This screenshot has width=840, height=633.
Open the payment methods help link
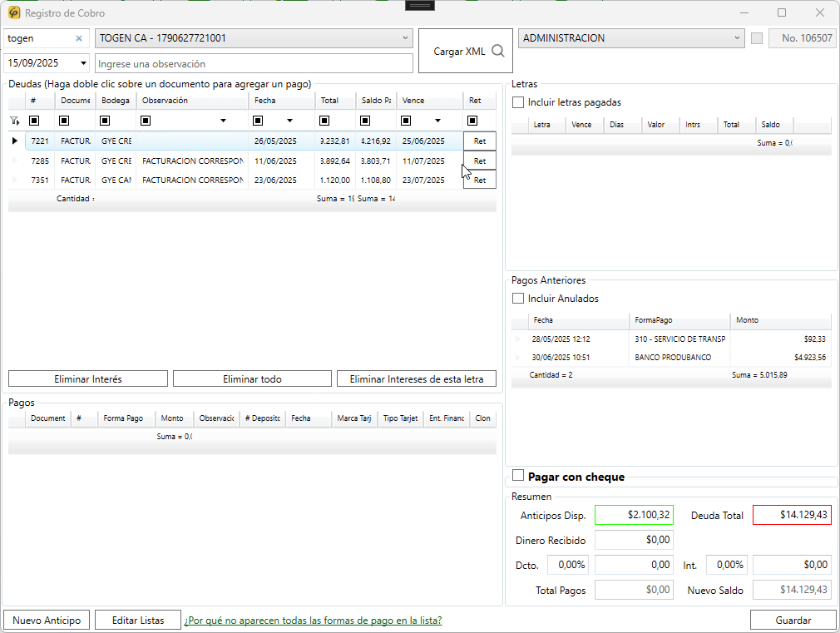pyautogui.click(x=313, y=621)
